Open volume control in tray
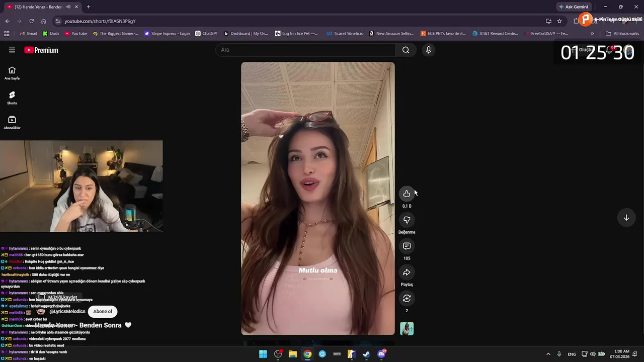This screenshot has width=644, height=362. [592, 354]
